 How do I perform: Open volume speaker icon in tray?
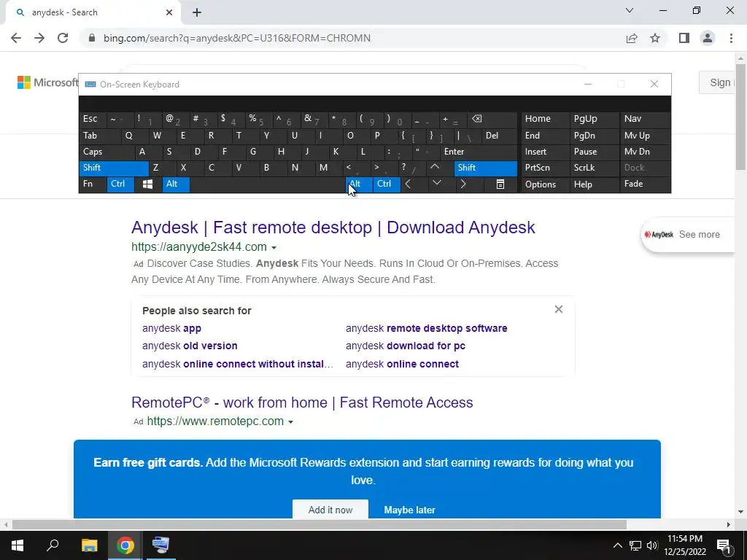tap(652, 545)
